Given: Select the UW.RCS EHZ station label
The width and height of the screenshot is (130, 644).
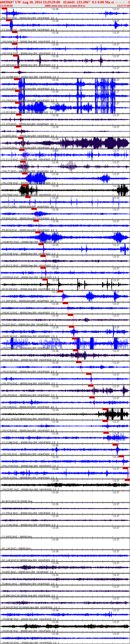Looking at the screenshot, I should 30,478.
